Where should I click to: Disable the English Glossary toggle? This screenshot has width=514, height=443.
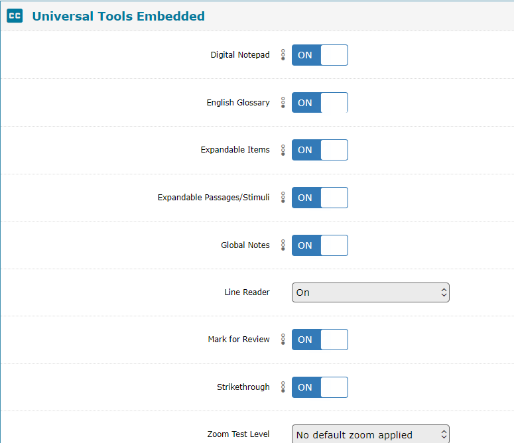point(320,103)
